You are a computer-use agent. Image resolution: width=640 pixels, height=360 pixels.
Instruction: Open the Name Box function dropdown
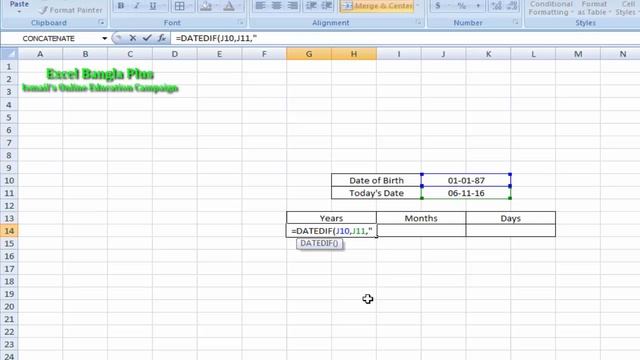(x=104, y=38)
